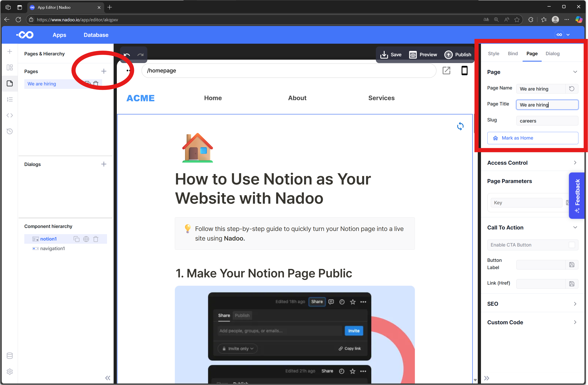Open the Database icon at sidebar bottom

coord(10,356)
